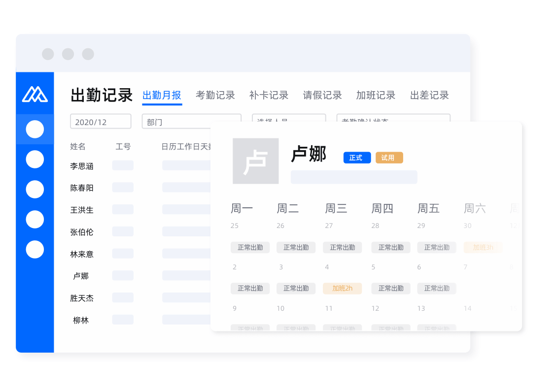Select the first circle icon in sidebar
Image resolution: width=556 pixels, height=392 pixels.
[35, 129]
